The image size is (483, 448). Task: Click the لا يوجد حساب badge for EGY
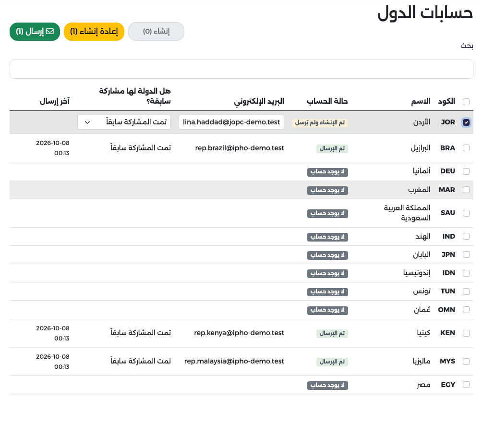coord(327,386)
